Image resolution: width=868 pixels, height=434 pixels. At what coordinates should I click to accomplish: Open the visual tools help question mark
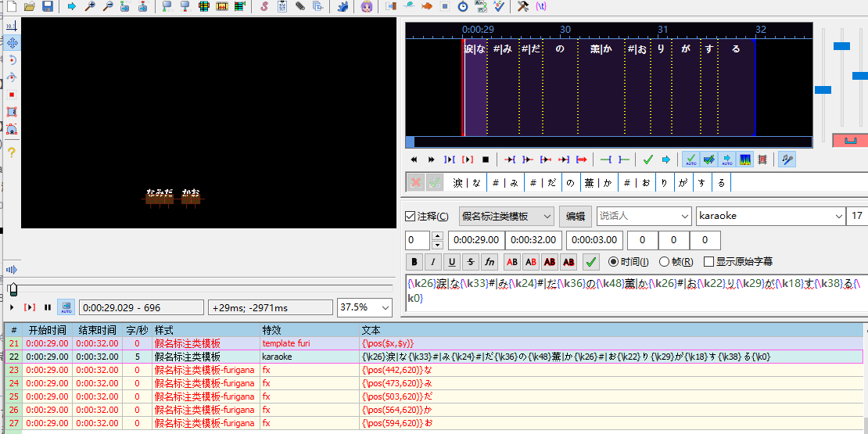coord(12,152)
